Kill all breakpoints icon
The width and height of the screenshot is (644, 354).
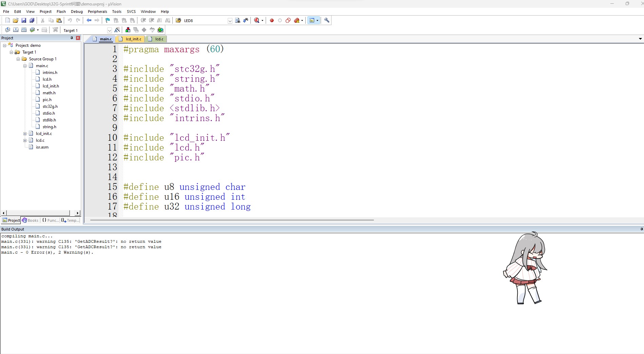297,20
